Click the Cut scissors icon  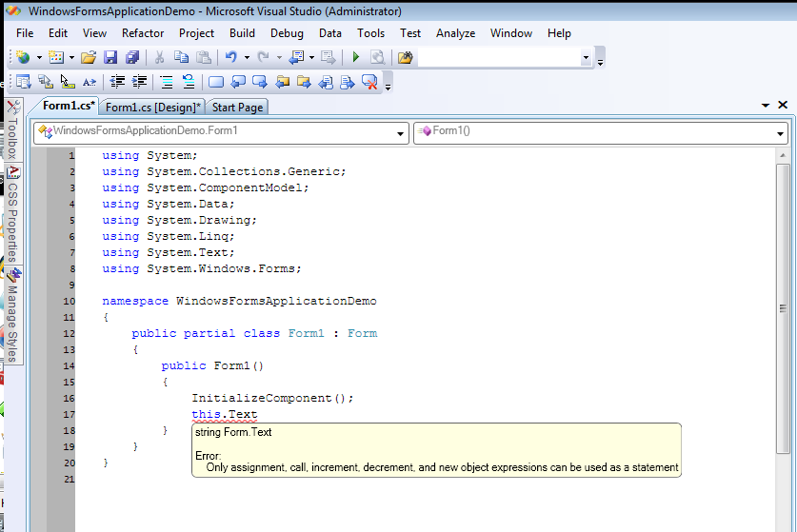160,57
